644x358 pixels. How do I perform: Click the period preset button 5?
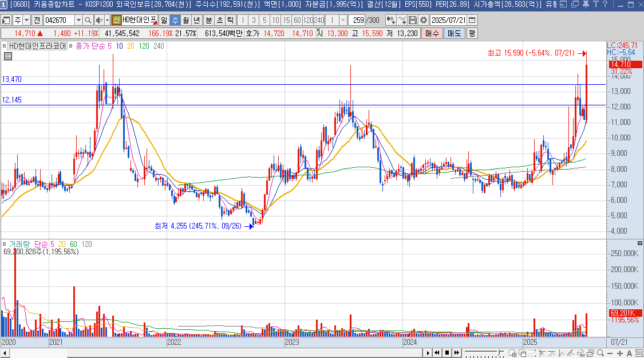[264, 20]
